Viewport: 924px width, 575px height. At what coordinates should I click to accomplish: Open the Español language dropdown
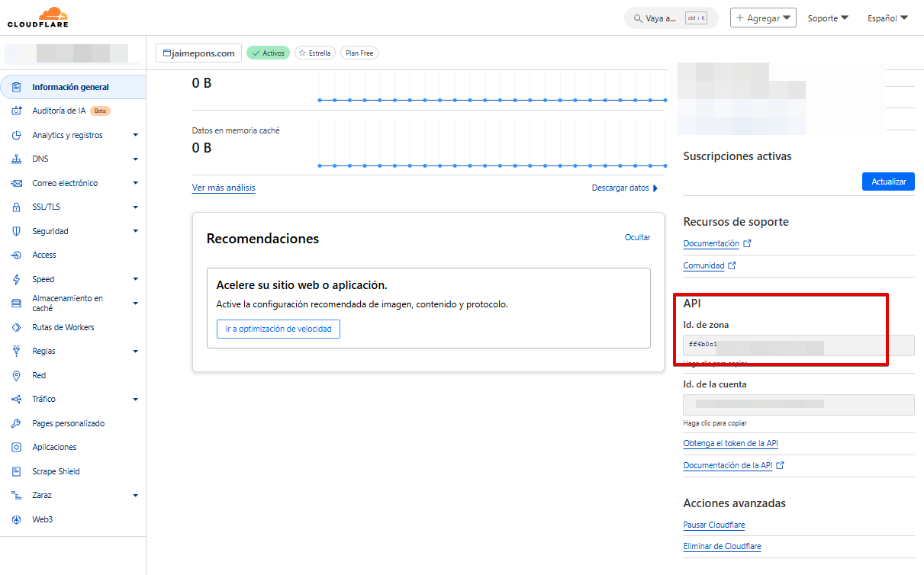click(887, 18)
